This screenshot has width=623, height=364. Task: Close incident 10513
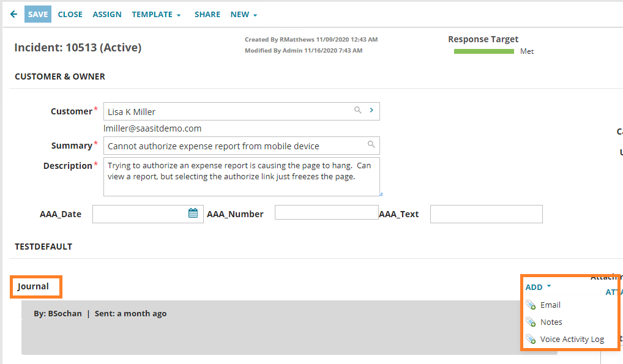70,13
